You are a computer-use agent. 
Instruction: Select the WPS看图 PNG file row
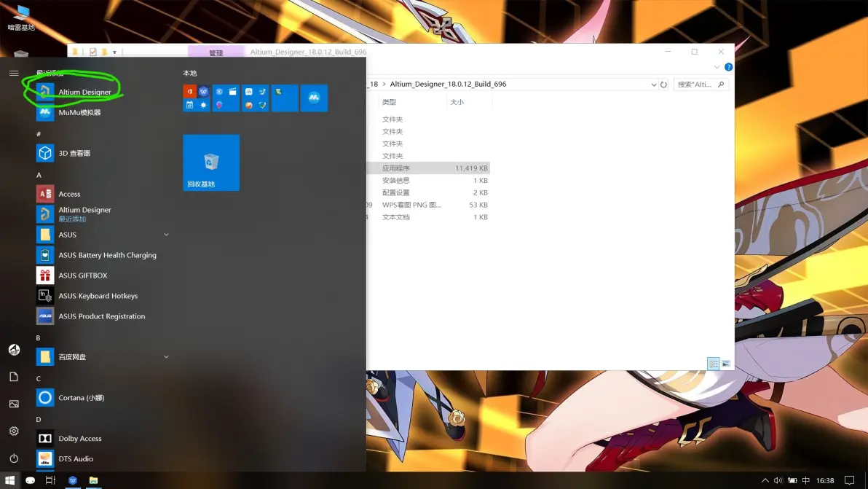pos(428,205)
